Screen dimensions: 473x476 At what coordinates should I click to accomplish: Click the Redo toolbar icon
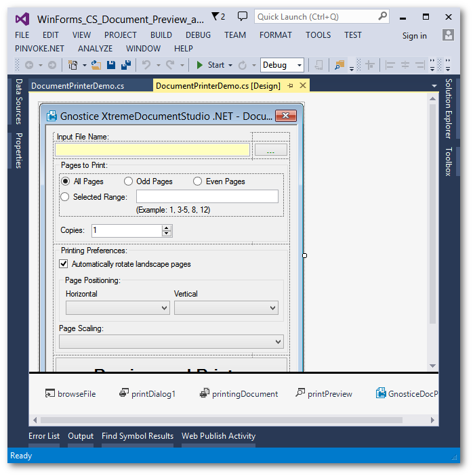(x=170, y=64)
